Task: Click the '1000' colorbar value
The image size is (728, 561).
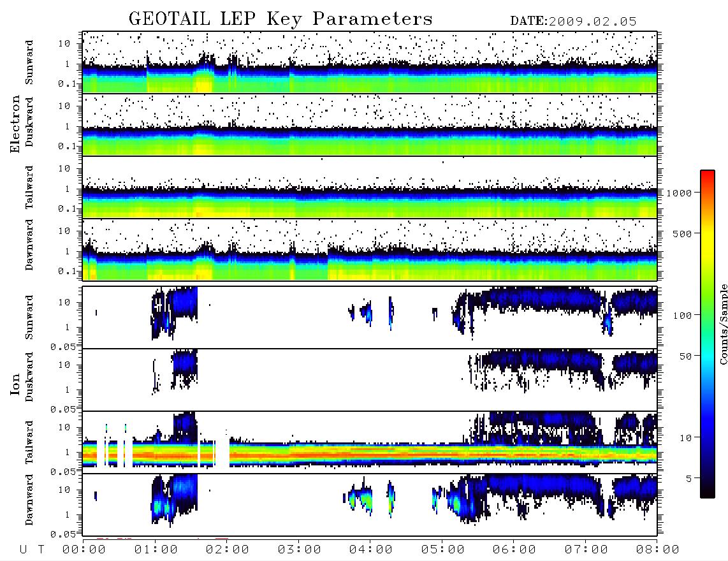Action: pyautogui.click(x=680, y=193)
